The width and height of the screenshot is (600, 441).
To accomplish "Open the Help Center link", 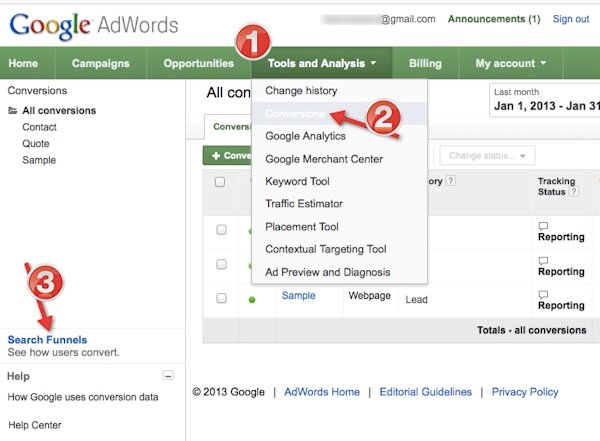I will pos(35,425).
